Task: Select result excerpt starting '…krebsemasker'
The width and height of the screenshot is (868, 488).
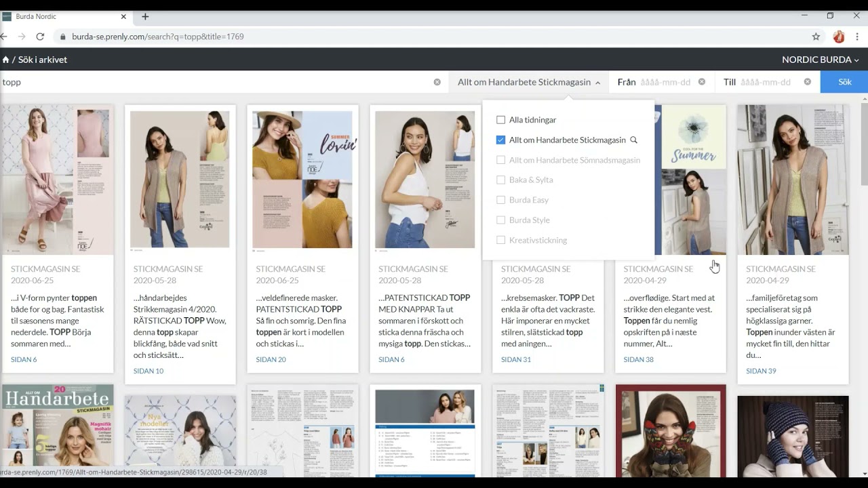Action: pos(548,321)
